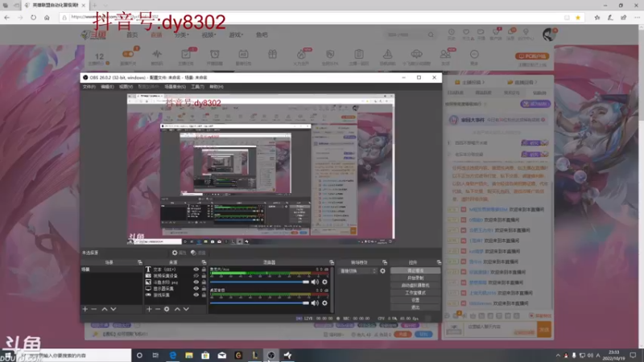This screenshot has width=644, height=362.
Task: Open the 分类 dropdown in Douyu navigation
Action: click(x=181, y=35)
